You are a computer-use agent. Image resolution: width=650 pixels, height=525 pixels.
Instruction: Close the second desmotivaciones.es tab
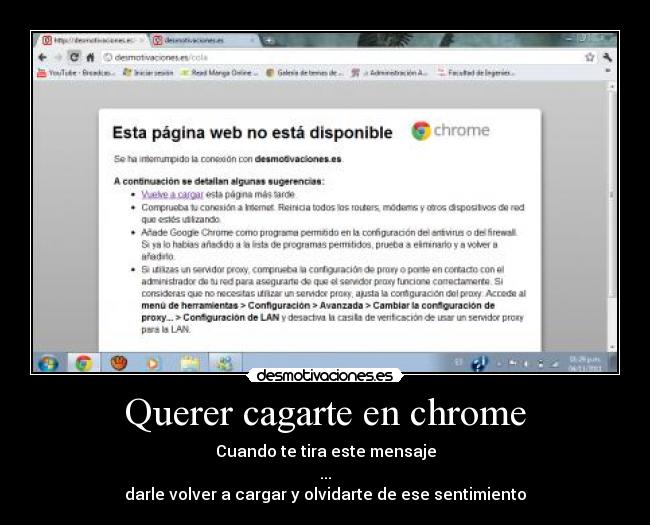(252, 40)
